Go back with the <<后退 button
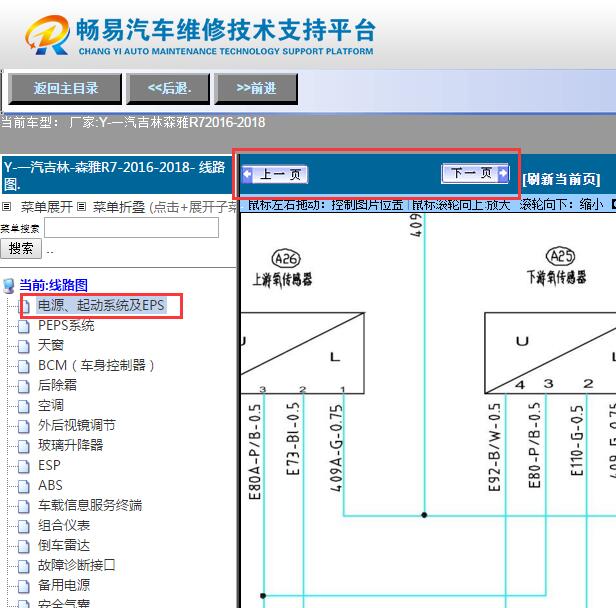The image size is (616, 608). 168,88
